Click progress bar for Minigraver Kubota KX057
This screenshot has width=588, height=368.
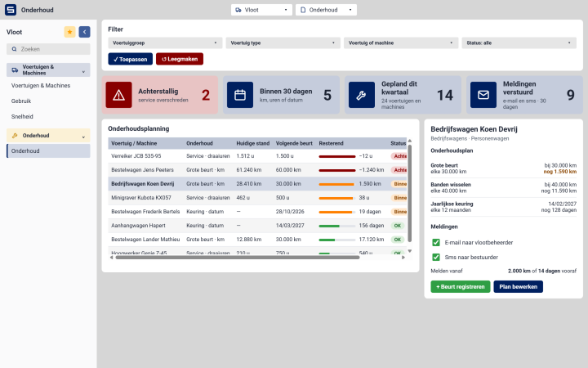(x=336, y=198)
